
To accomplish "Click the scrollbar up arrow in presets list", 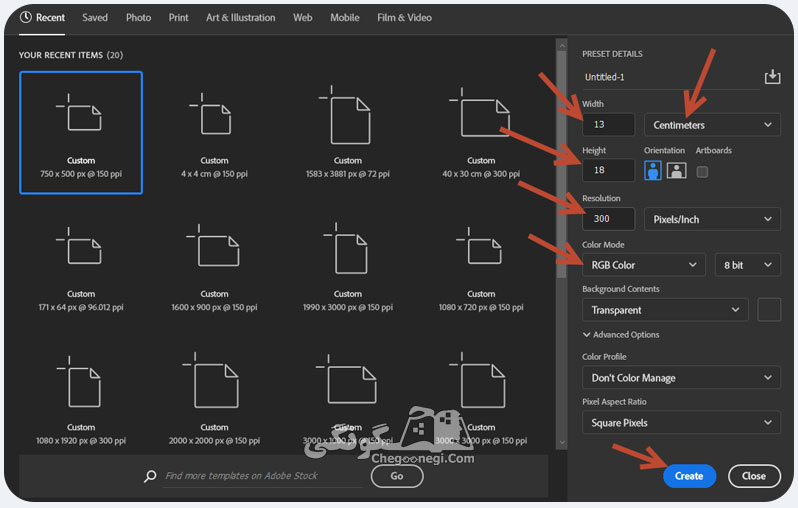I will pos(562,46).
